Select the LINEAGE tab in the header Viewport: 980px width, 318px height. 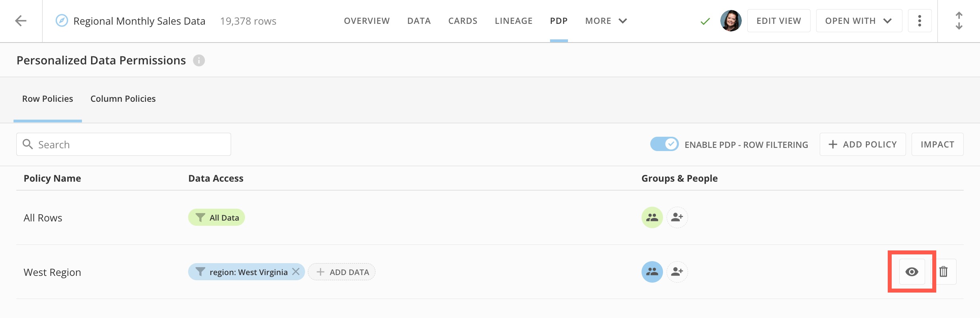(513, 21)
